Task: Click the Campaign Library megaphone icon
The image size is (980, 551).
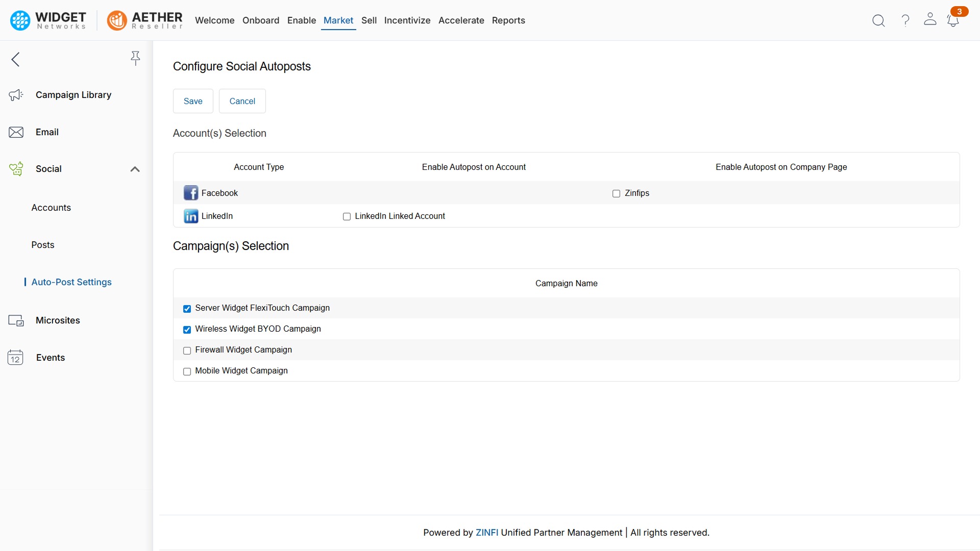Action: tap(16, 95)
